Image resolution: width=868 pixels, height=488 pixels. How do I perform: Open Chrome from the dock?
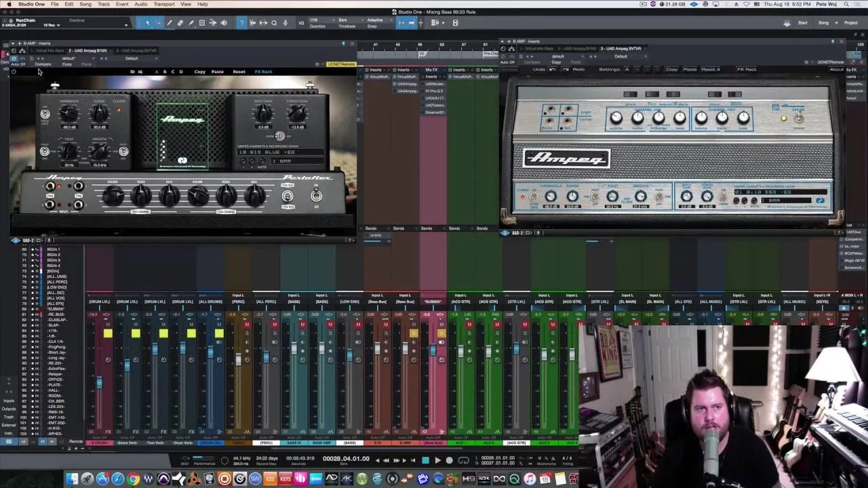point(134,479)
